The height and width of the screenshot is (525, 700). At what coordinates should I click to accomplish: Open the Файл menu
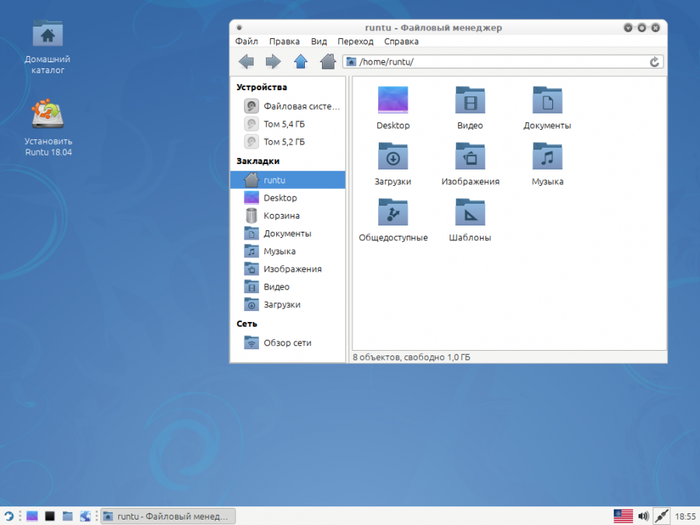click(246, 42)
